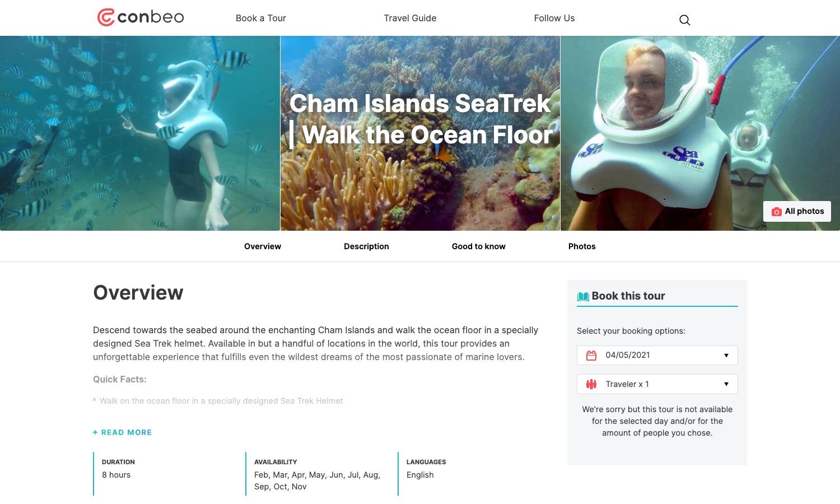This screenshot has width=840, height=504.
Task: Open the search magnifier icon
Action: (684, 20)
